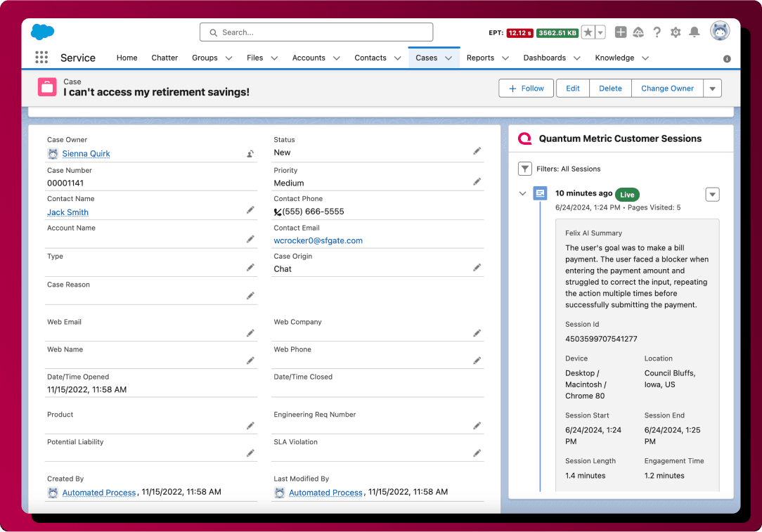Viewport: 762px width, 532px height.
Task: Click the global actions plus icon
Action: click(621, 32)
